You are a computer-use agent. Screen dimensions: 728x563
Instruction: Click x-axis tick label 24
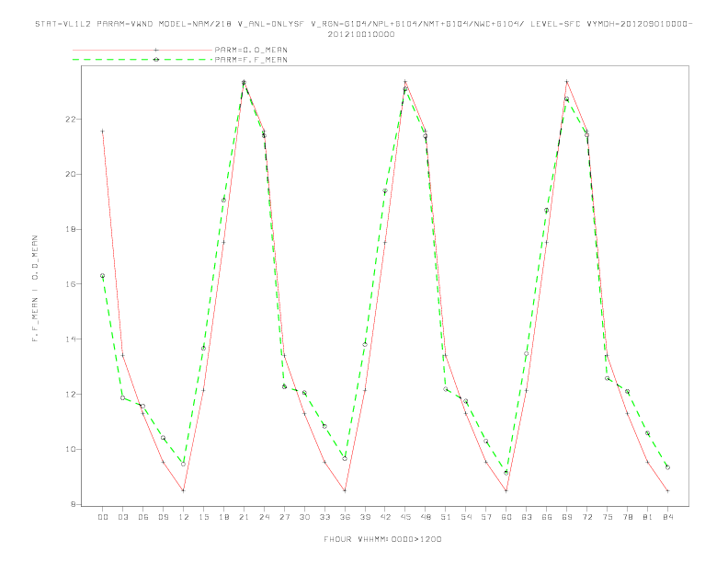point(264,517)
